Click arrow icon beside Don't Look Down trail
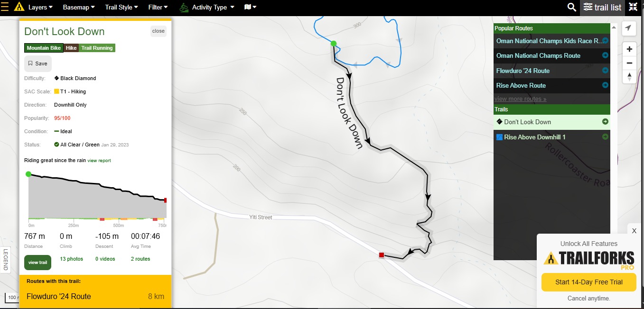This screenshot has height=309, width=644. click(605, 122)
